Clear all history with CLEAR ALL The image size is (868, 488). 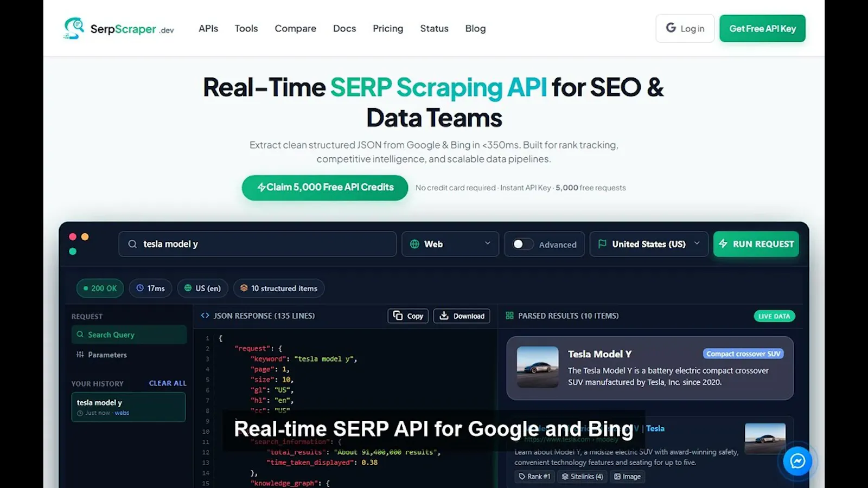point(168,383)
